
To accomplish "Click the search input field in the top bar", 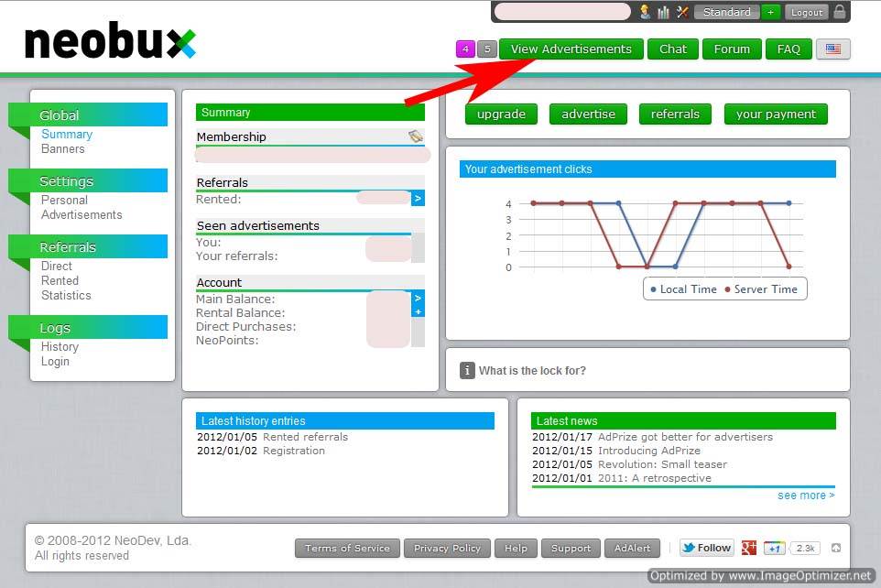I will [x=561, y=12].
